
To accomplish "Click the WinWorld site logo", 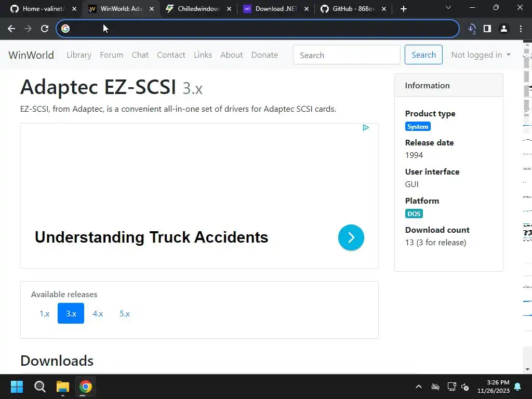I will [x=31, y=55].
